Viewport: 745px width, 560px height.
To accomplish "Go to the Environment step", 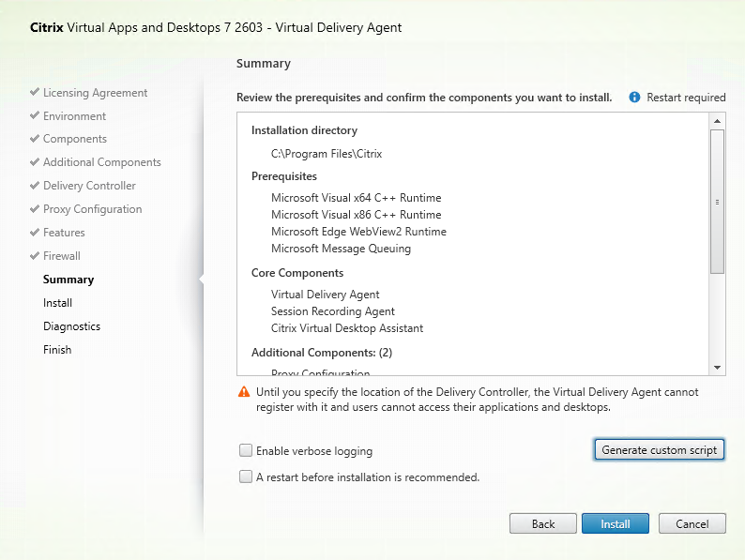I will click(75, 116).
